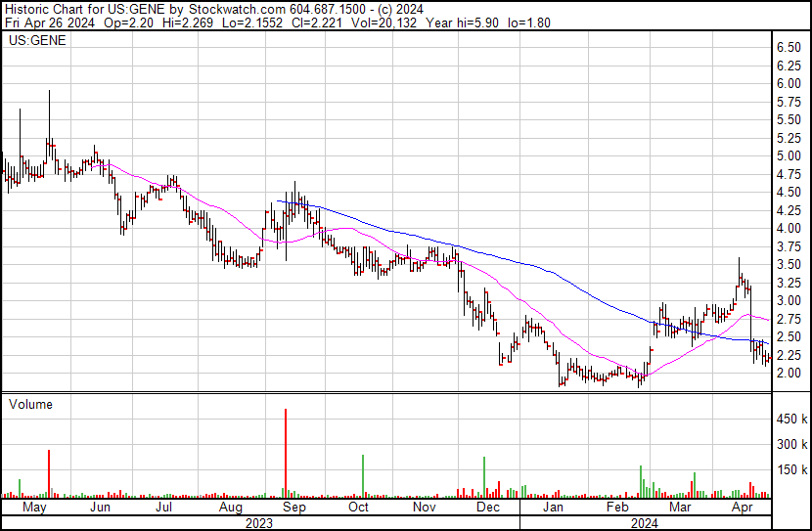
Task: Click the 6.25 price axis label
Action: point(789,66)
